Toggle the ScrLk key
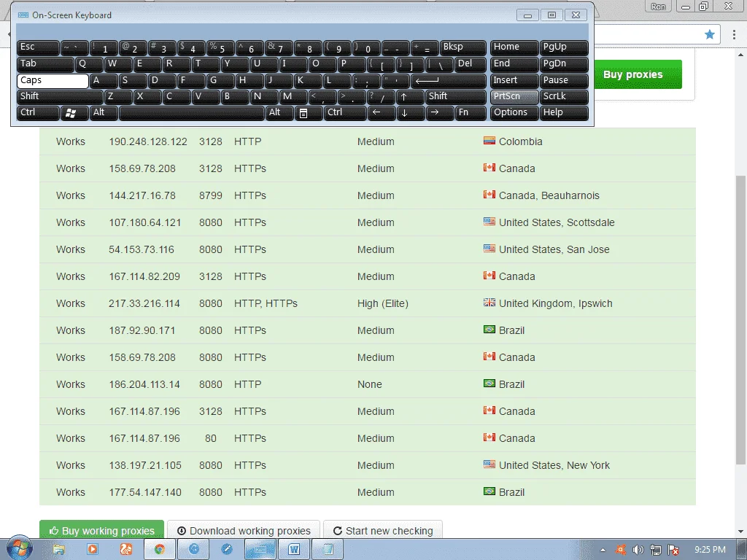This screenshot has height=560, width=747. pos(564,97)
